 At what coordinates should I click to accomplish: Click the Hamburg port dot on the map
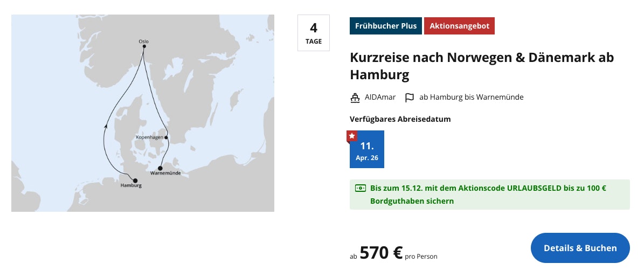click(135, 181)
